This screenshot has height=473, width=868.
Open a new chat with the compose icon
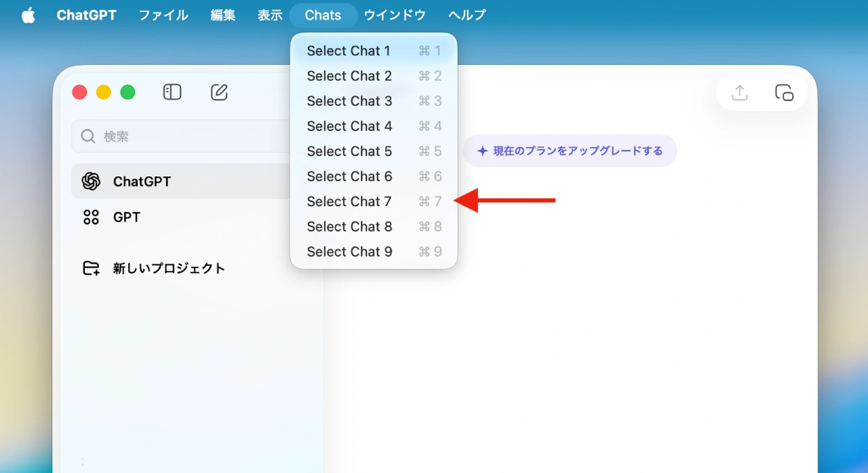pyautogui.click(x=218, y=91)
